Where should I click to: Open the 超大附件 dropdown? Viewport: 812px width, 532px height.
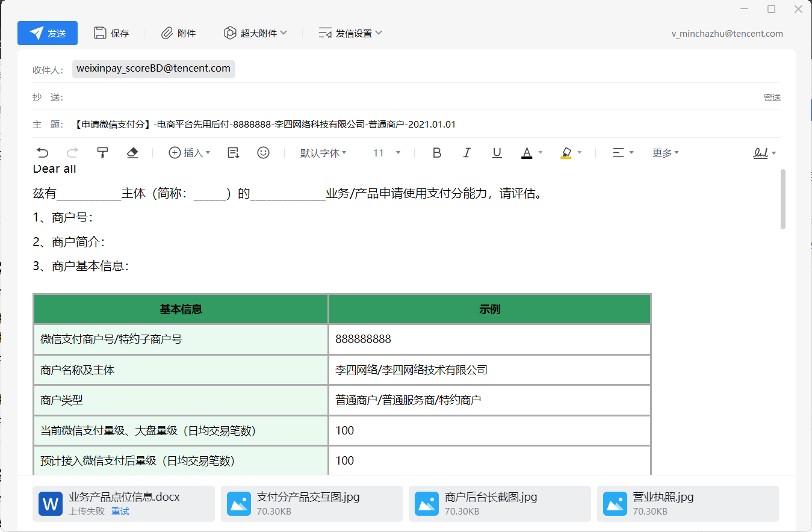tap(255, 33)
